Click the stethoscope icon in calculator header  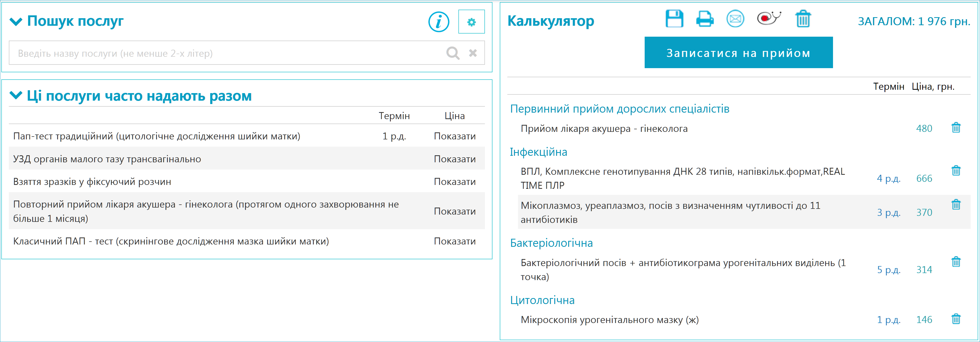769,18
